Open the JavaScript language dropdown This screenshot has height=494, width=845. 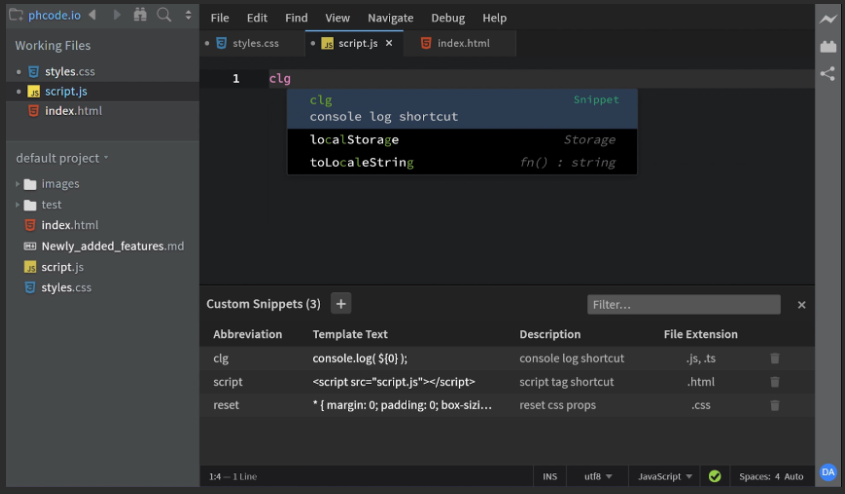point(665,477)
